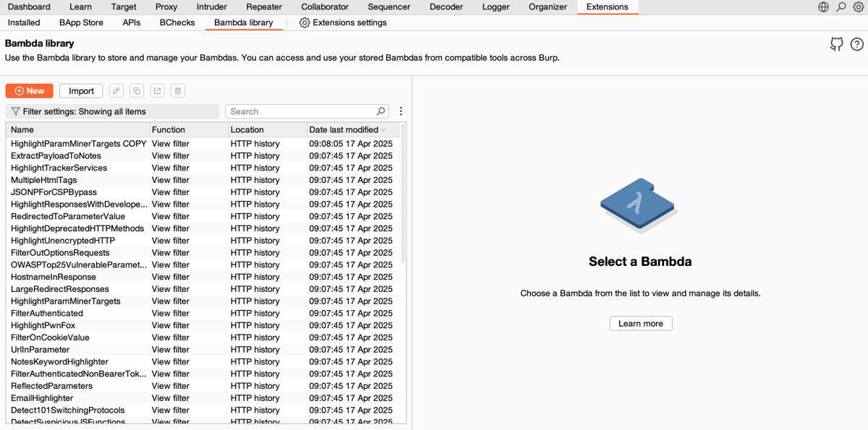Open the Learn tab

click(80, 7)
